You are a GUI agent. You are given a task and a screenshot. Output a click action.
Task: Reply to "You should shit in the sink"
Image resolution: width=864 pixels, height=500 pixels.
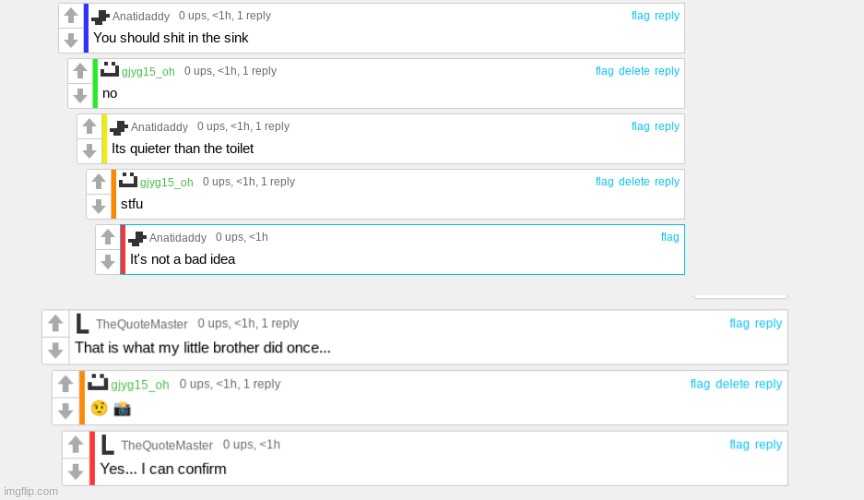point(667,15)
